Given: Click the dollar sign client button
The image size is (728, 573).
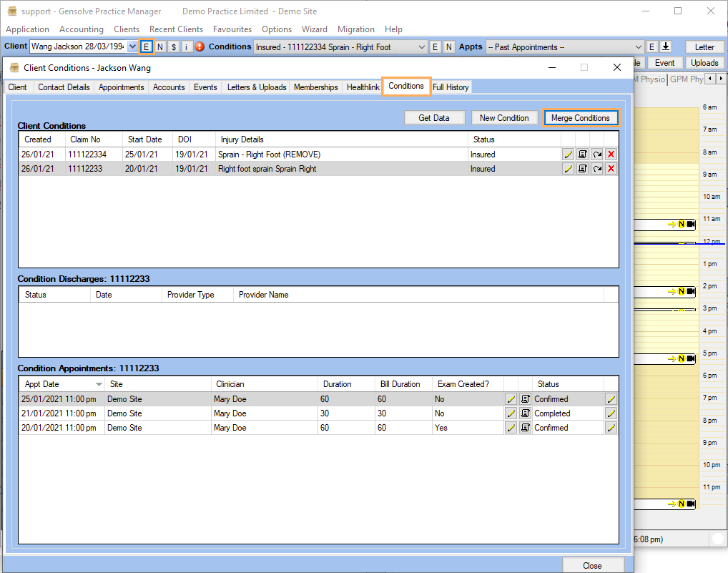Looking at the screenshot, I should click(x=173, y=47).
